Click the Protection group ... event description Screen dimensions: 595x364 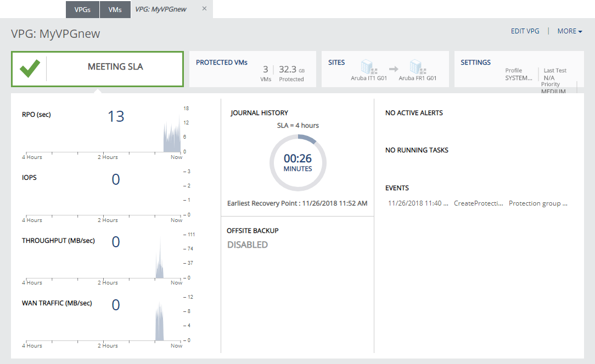click(x=538, y=203)
